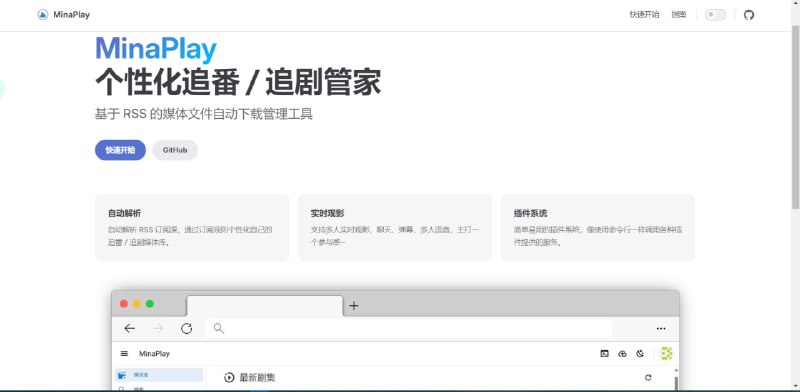Click the MinaPlay title in mockup app bar
The image size is (800, 392).
(x=154, y=354)
